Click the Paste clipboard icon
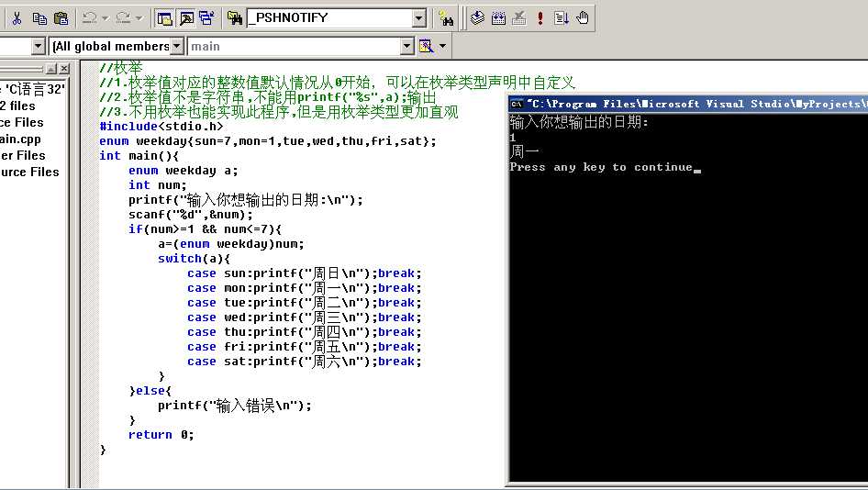 click(x=61, y=18)
